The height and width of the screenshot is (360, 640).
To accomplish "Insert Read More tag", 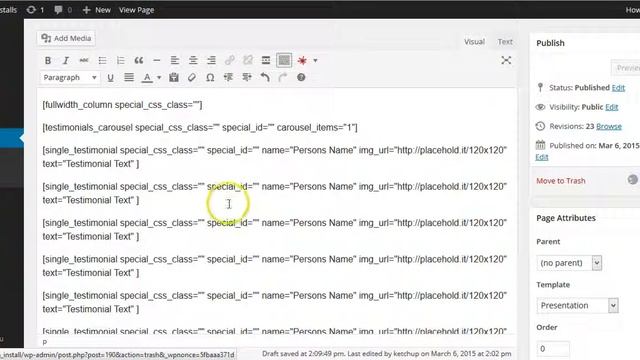I will 266,60.
